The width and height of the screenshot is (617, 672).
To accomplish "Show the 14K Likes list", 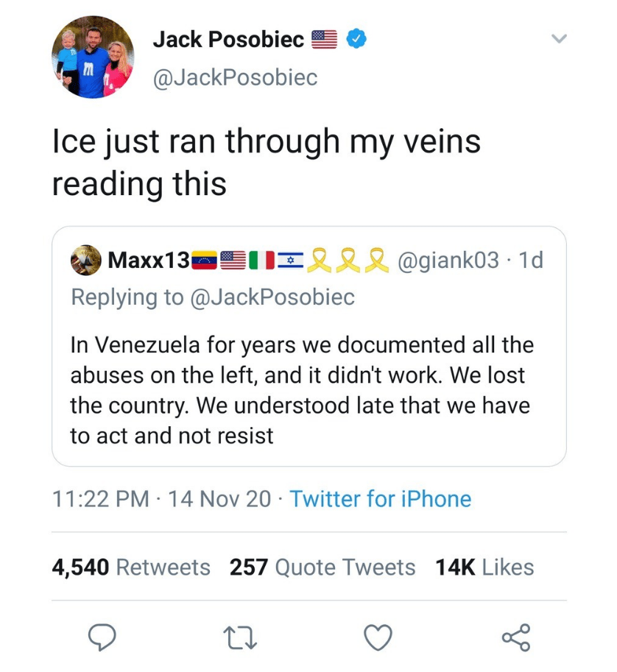I will tap(484, 567).
